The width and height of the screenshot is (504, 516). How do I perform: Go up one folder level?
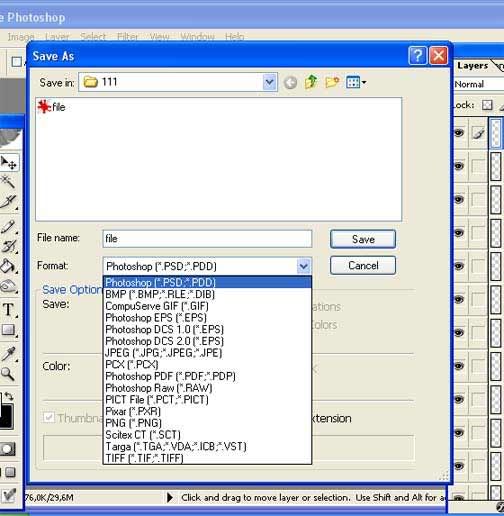(311, 82)
